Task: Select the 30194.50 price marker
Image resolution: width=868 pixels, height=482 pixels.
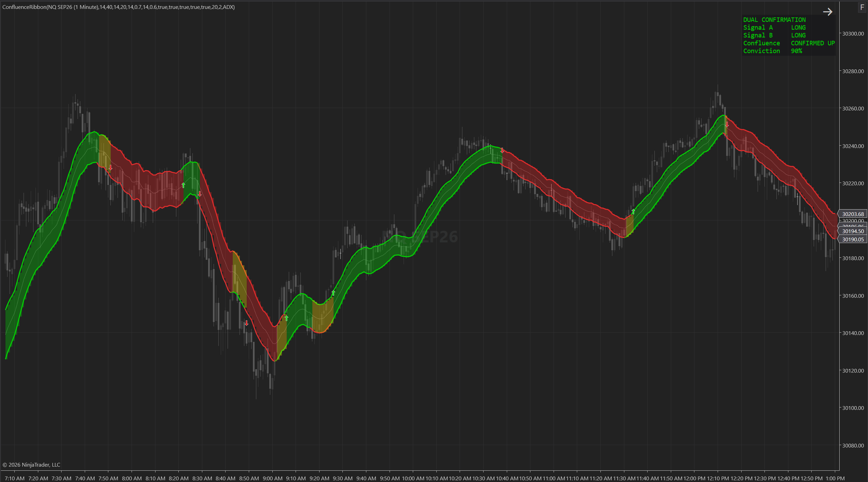Action: coord(853,231)
